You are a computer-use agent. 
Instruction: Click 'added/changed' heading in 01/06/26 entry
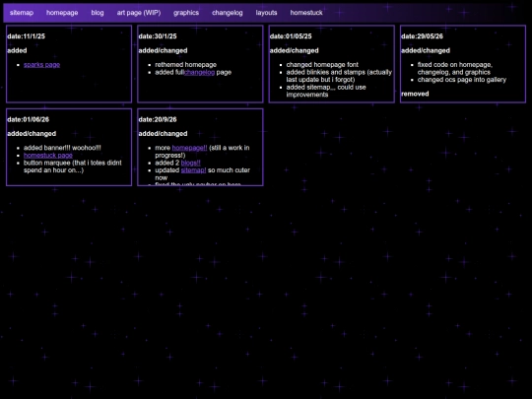point(32,134)
